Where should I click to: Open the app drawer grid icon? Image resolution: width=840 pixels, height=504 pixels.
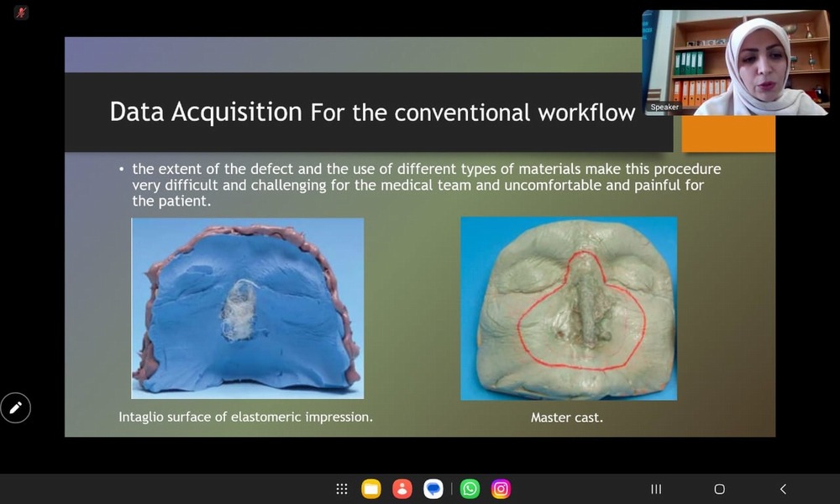point(342,489)
